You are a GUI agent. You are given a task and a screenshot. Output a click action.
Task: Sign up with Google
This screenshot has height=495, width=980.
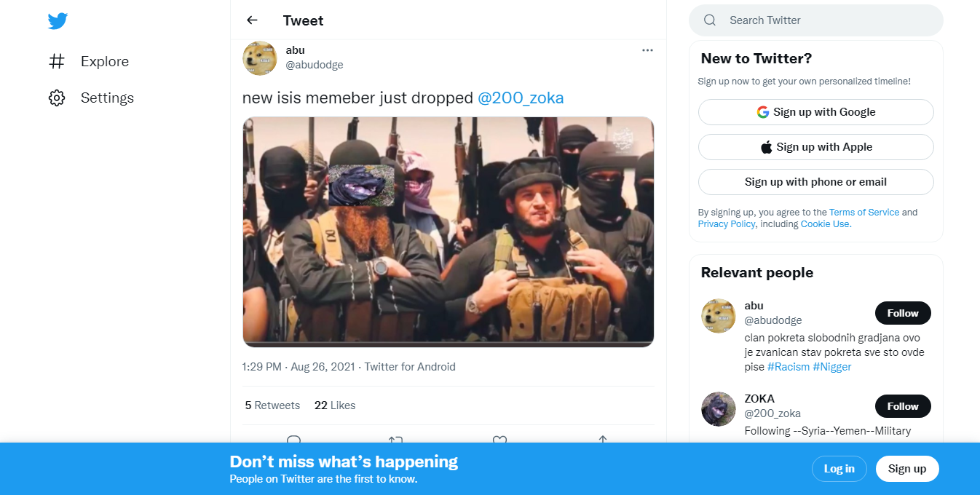(x=815, y=112)
